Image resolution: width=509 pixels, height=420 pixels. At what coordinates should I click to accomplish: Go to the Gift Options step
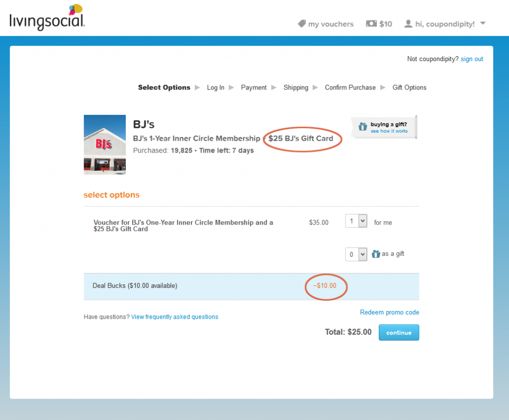pyautogui.click(x=409, y=87)
